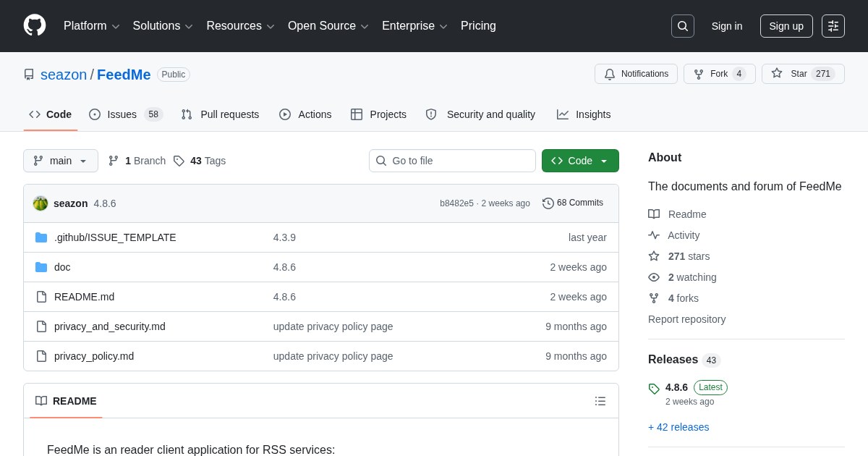This screenshot has height=456, width=868.
Task: Click the repository book icon near seazon
Action: pos(29,75)
